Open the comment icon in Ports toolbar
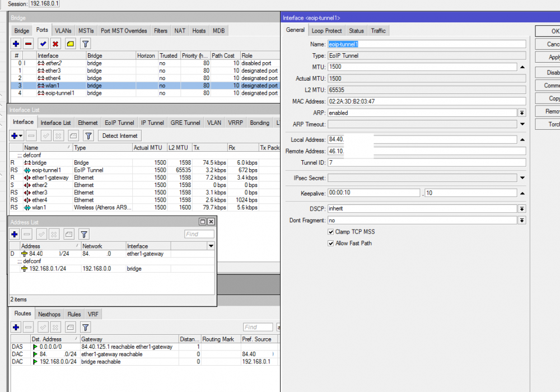This screenshot has width=560, height=392. point(70,43)
